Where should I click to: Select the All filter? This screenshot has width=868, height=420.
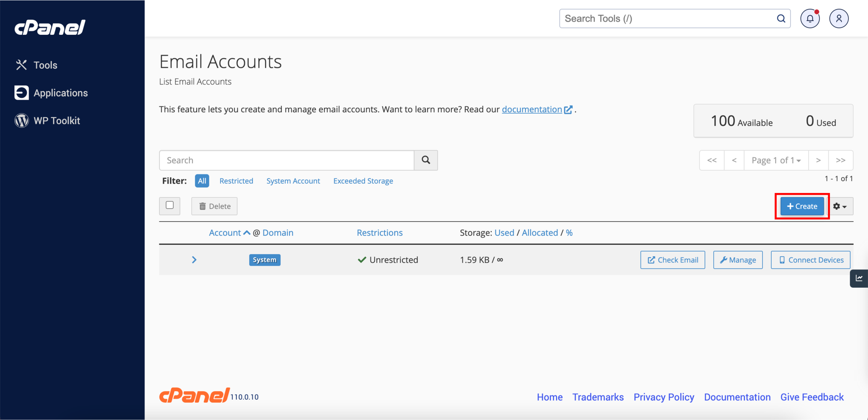coord(202,181)
